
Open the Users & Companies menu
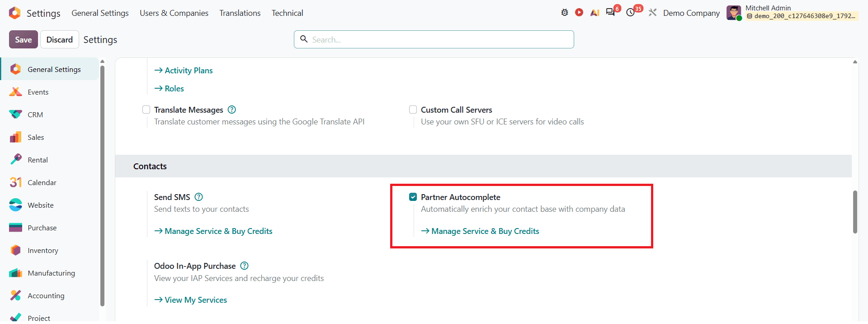click(174, 13)
